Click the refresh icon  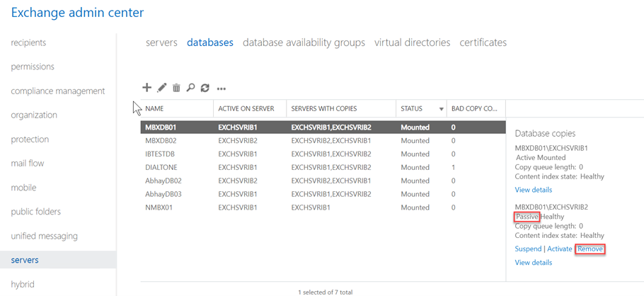205,88
